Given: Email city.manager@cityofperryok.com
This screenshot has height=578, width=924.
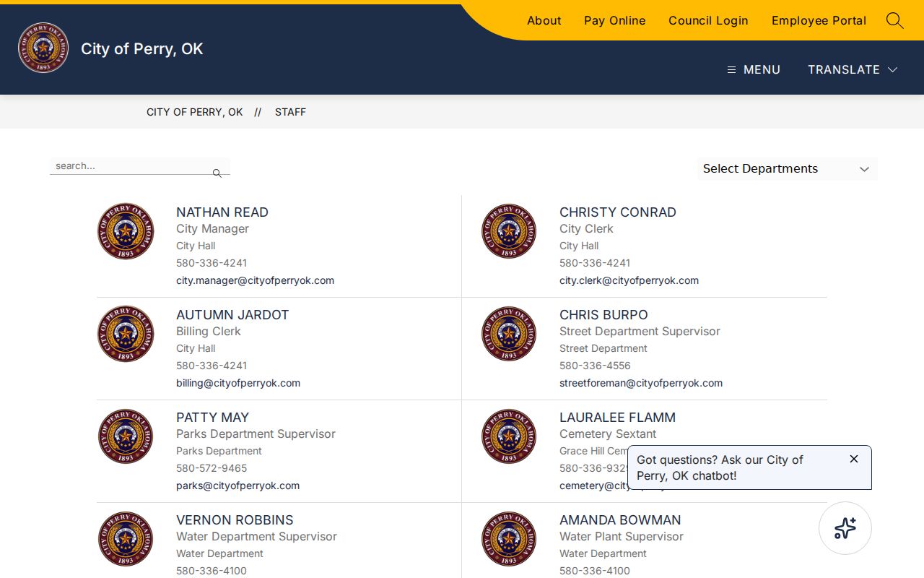Looking at the screenshot, I should (255, 280).
